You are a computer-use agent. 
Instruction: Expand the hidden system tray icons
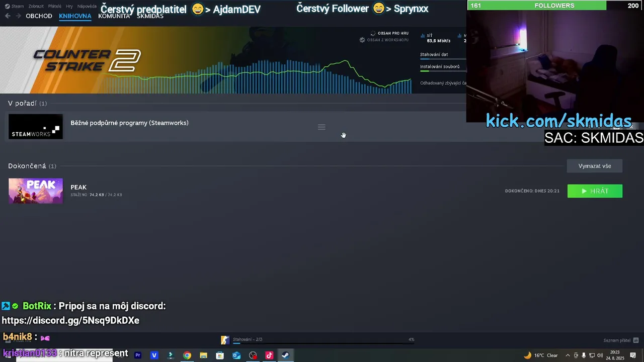coord(568,355)
